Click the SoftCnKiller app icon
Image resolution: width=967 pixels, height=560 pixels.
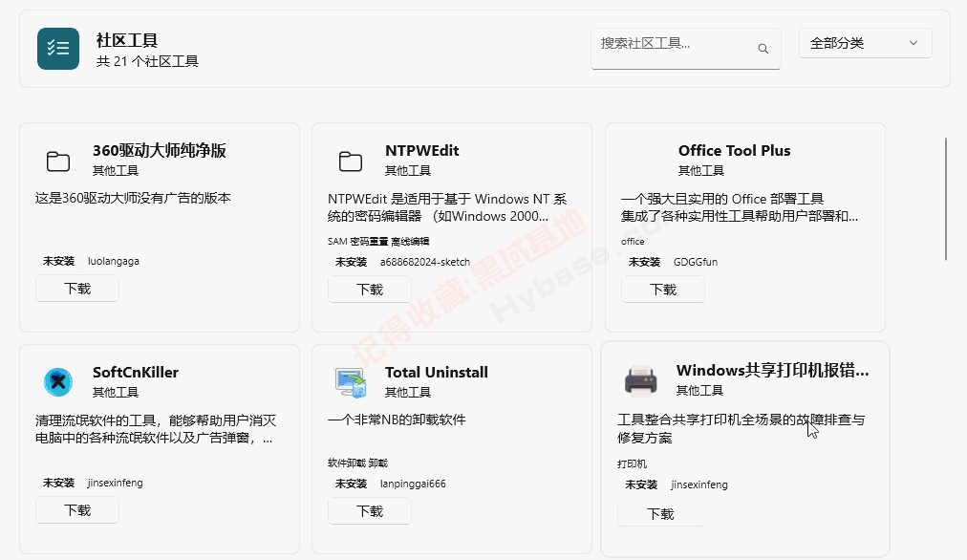coord(58,381)
